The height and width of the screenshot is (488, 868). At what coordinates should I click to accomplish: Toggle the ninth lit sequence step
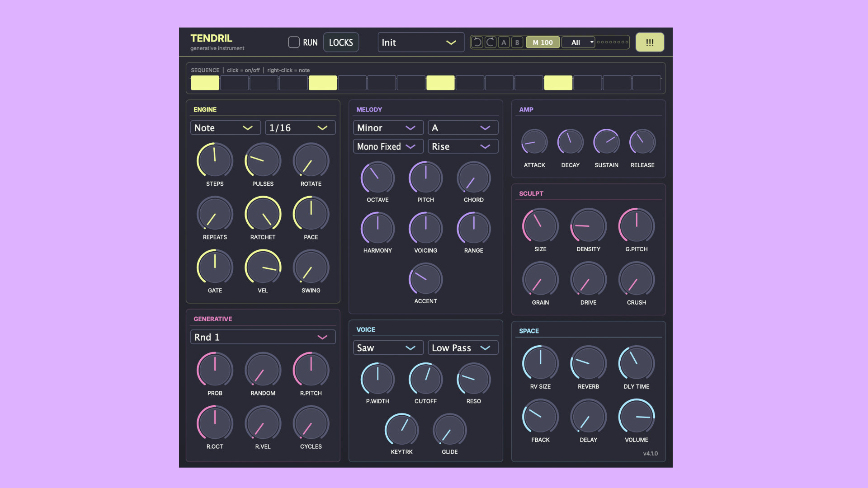coord(440,83)
